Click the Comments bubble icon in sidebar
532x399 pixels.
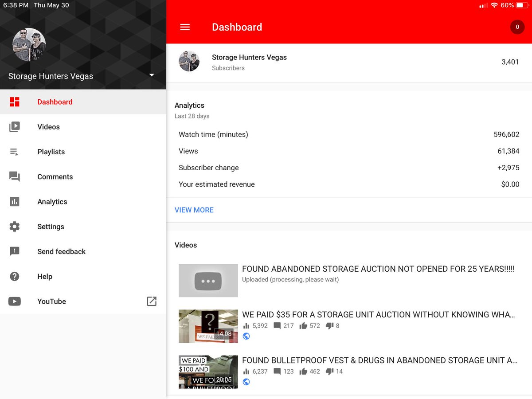click(x=15, y=177)
